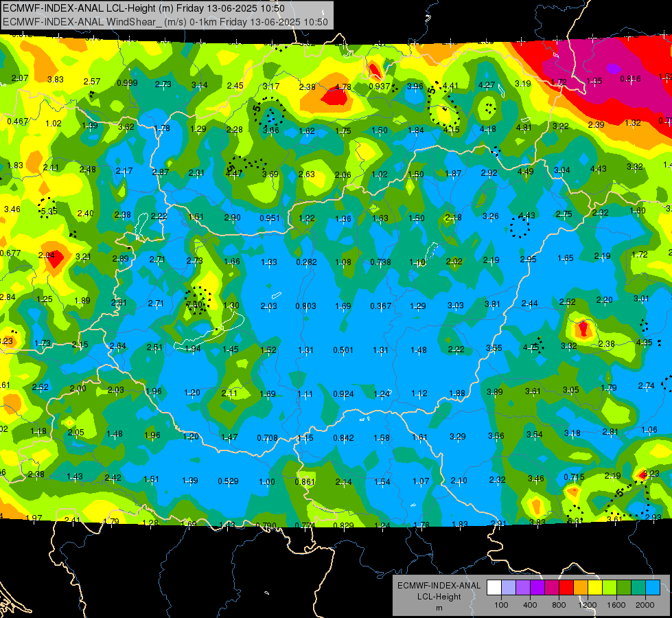Click the legend tick label '1600'
672x618 pixels.
(616, 605)
